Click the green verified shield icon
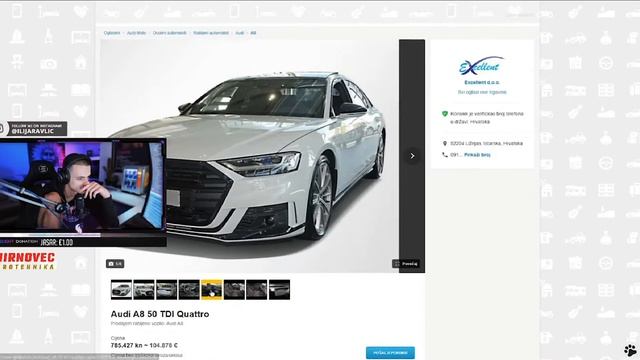The height and width of the screenshot is (360, 640). [x=445, y=114]
